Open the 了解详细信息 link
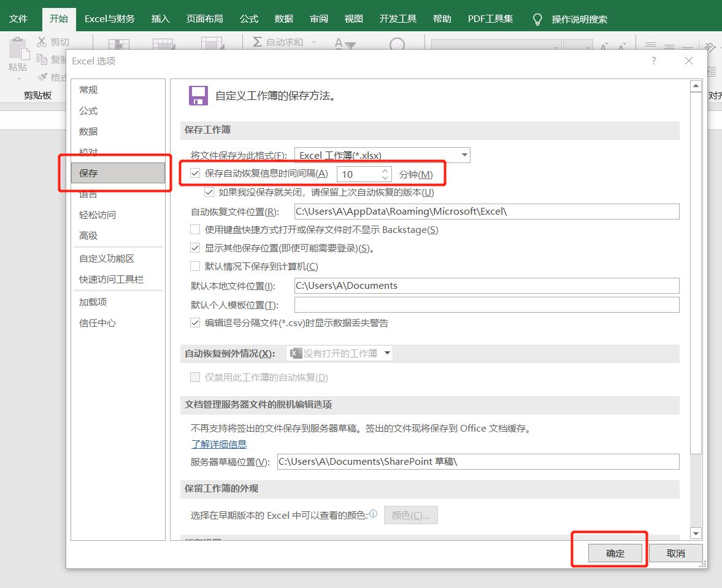This screenshot has width=722, height=588. point(219,444)
